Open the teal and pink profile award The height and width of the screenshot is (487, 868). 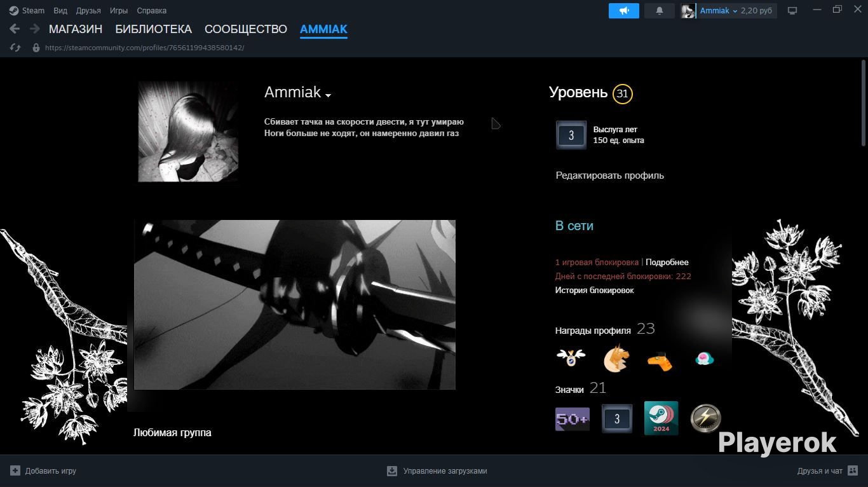pyautogui.click(x=704, y=359)
